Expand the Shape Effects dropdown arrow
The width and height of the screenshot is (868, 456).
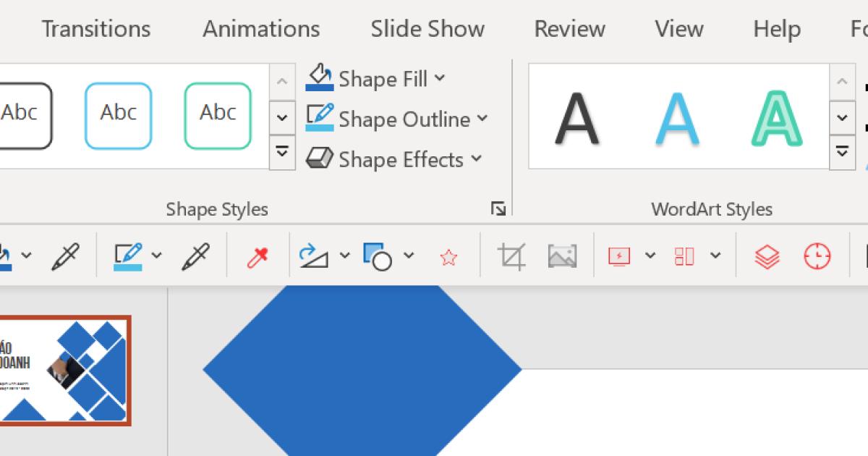coord(476,159)
